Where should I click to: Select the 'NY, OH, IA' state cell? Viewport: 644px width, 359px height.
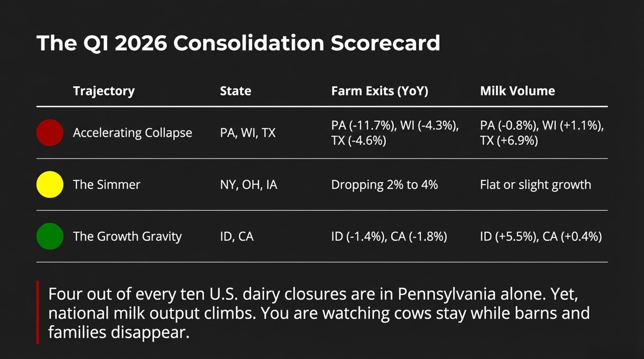click(248, 185)
